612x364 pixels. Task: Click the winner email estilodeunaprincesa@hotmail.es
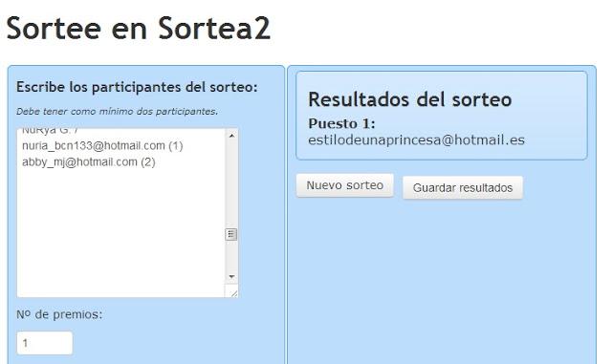point(416,140)
